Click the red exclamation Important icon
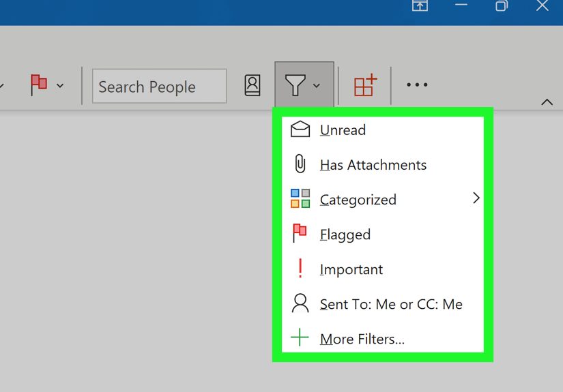The image size is (563, 392). (300, 269)
